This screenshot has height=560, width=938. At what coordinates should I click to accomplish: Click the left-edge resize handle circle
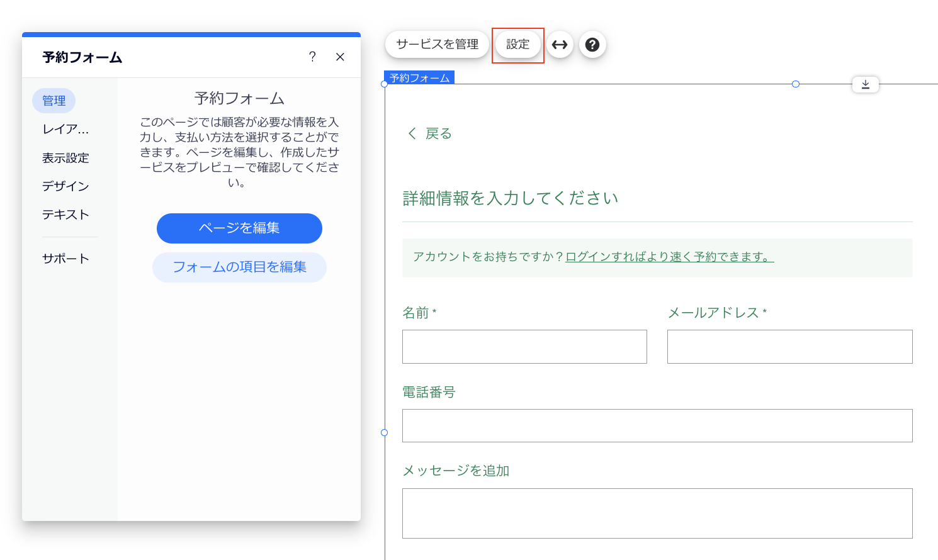pyautogui.click(x=385, y=433)
